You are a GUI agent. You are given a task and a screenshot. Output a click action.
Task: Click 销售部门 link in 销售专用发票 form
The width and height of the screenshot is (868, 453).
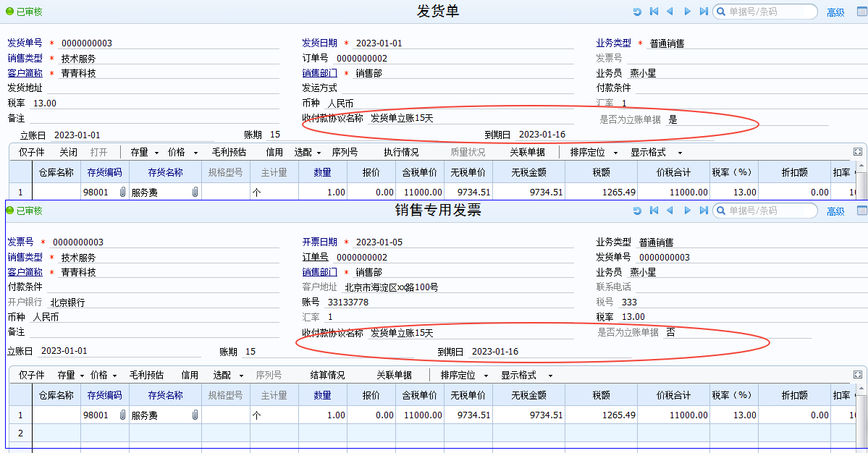click(x=319, y=272)
